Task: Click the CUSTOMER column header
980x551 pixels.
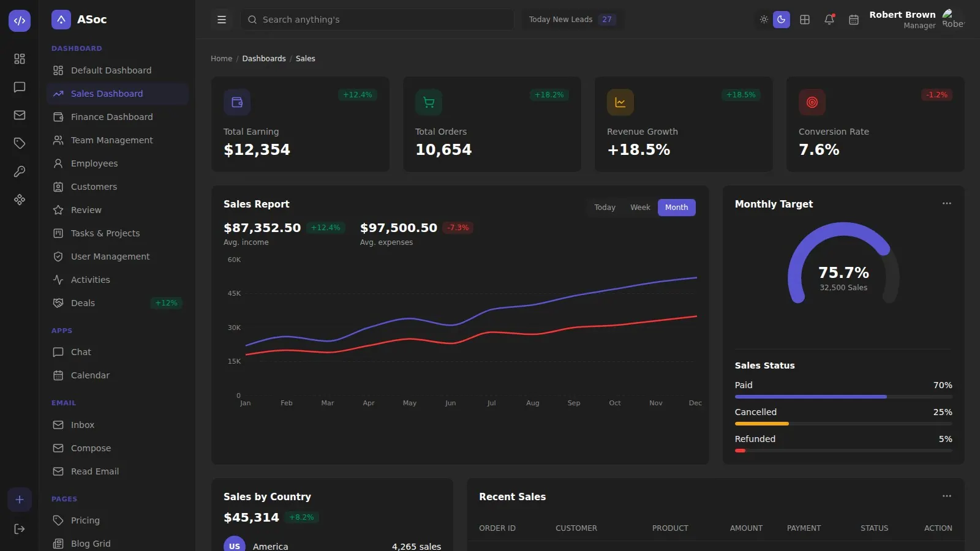Action: click(576, 528)
